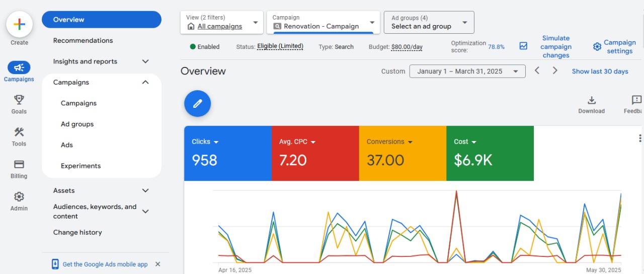Go to the previous date range arrow
This screenshot has height=274, width=644.
537,71
